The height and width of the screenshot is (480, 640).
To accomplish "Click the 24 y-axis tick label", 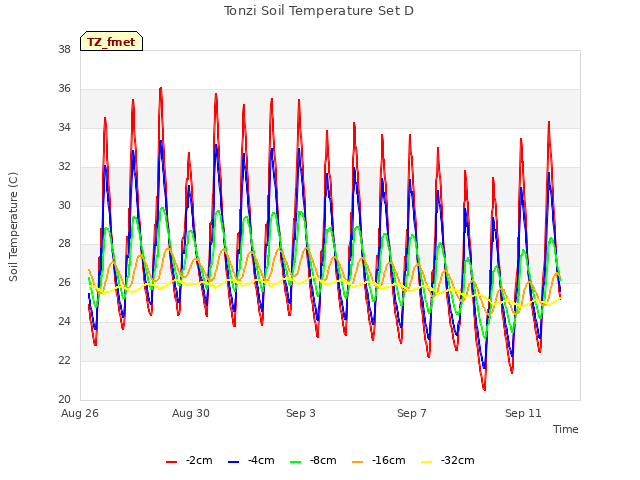I will pyautogui.click(x=64, y=322).
